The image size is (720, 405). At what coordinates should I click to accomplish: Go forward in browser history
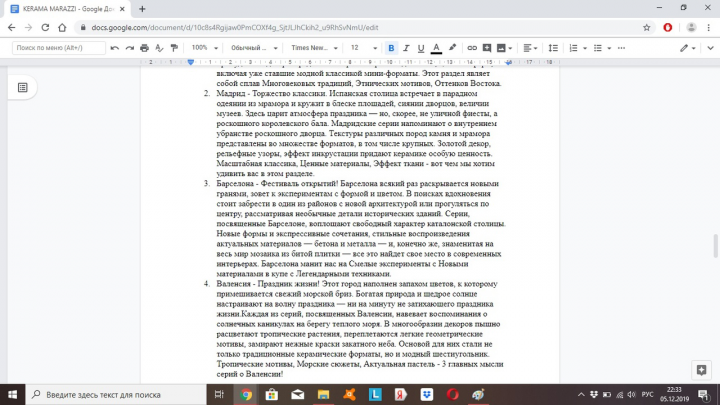point(28,28)
